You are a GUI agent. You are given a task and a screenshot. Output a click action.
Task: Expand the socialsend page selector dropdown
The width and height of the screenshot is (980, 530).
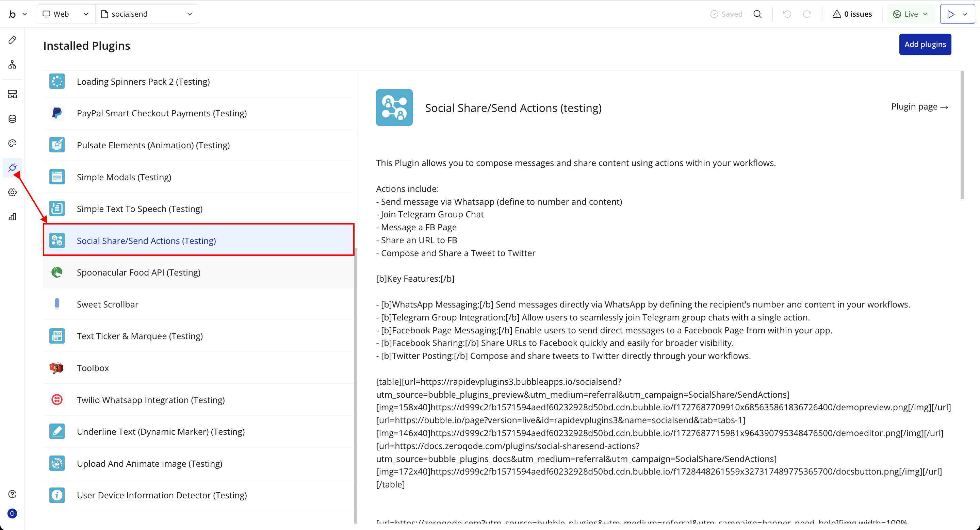146,14
